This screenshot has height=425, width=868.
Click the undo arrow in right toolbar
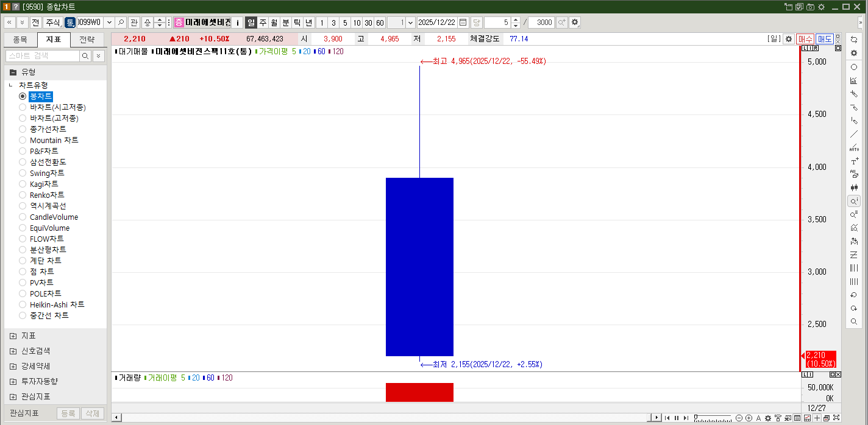(x=854, y=295)
